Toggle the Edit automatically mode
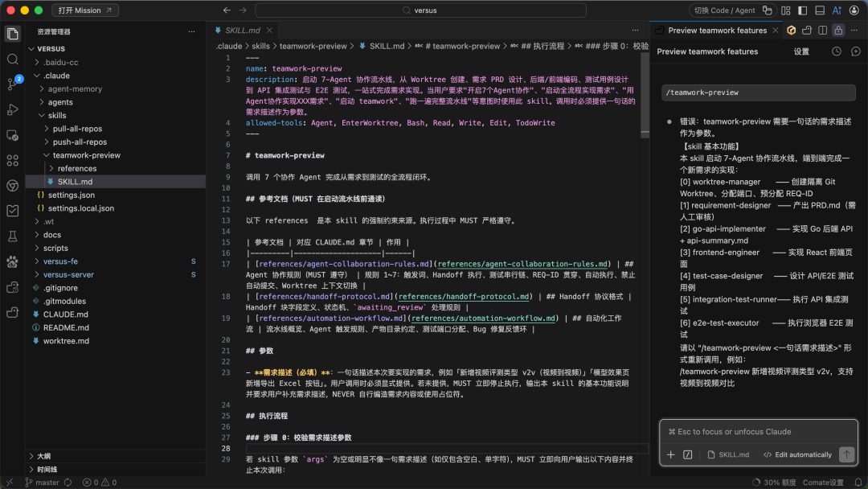The width and height of the screenshot is (868, 489). [797, 454]
